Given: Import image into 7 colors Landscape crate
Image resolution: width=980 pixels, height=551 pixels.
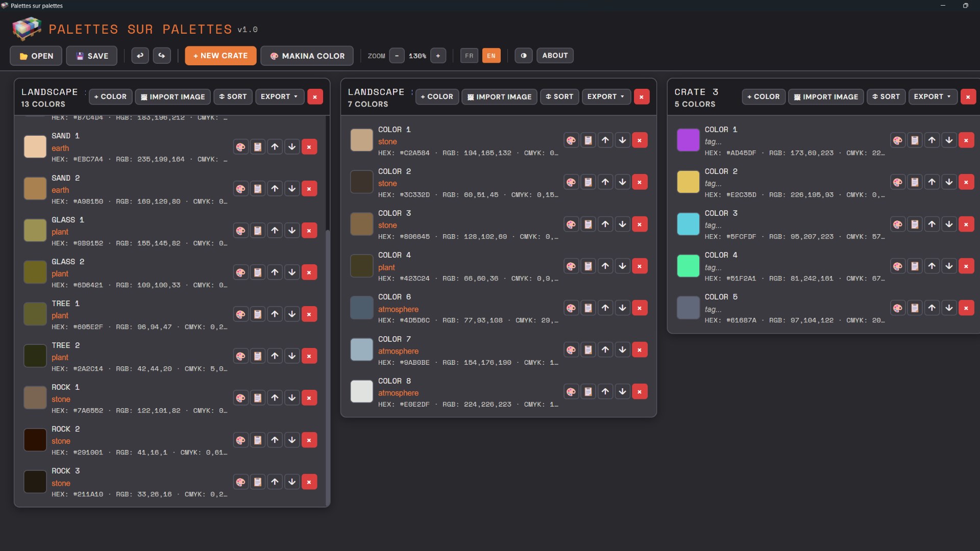Looking at the screenshot, I should tap(499, 96).
